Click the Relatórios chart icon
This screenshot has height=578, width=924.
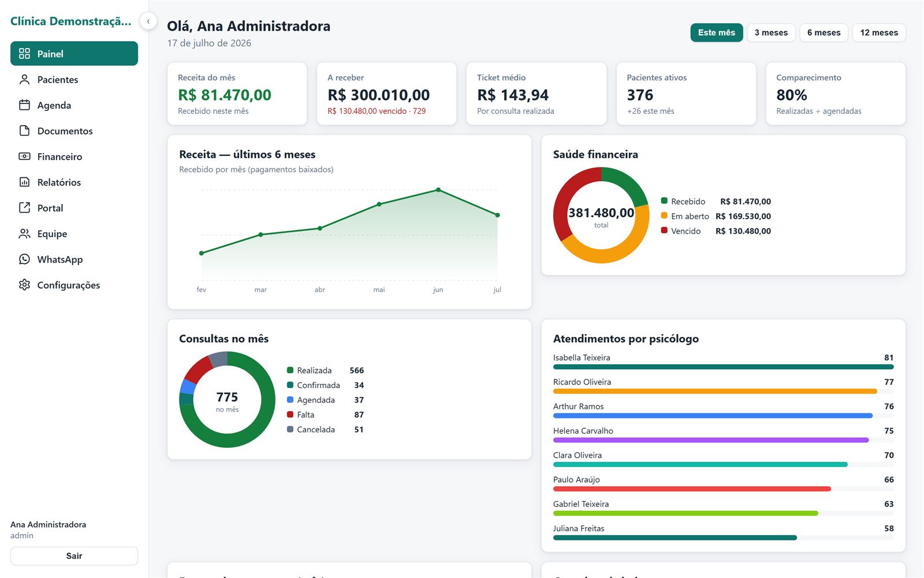tap(24, 182)
